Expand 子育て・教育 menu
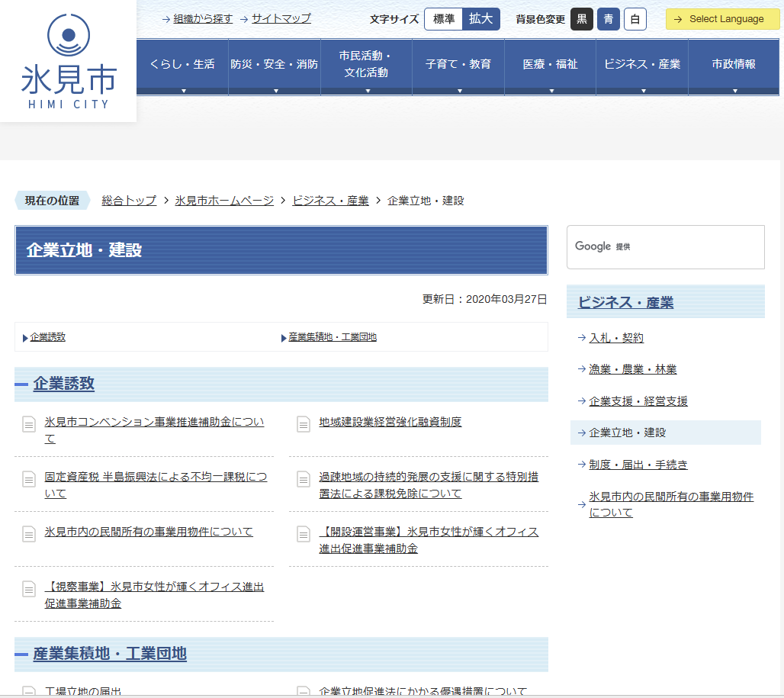Image resolution: width=784 pixels, height=698 pixels. [458, 67]
